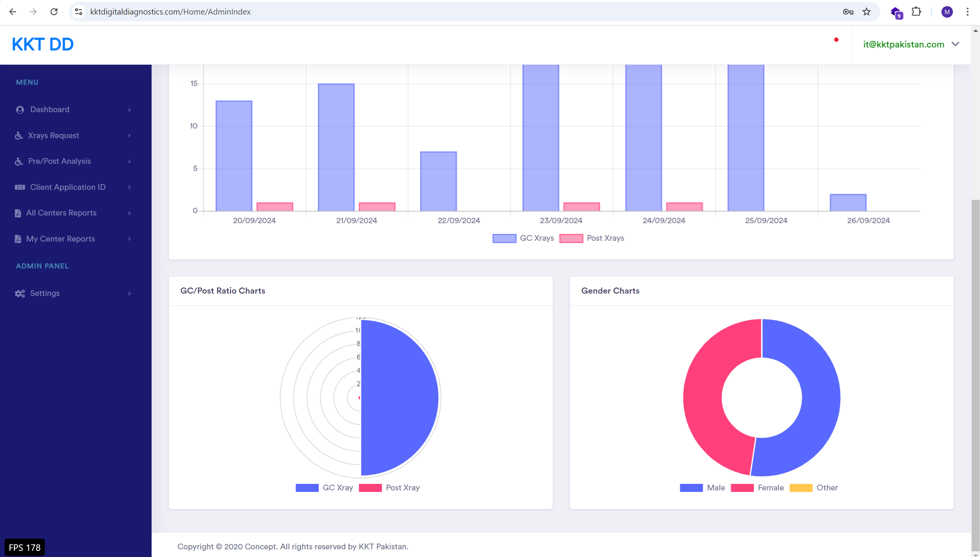980x557 pixels.
Task: Toggle the Other legend in Gender Charts
Action: (x=813, y=488)
